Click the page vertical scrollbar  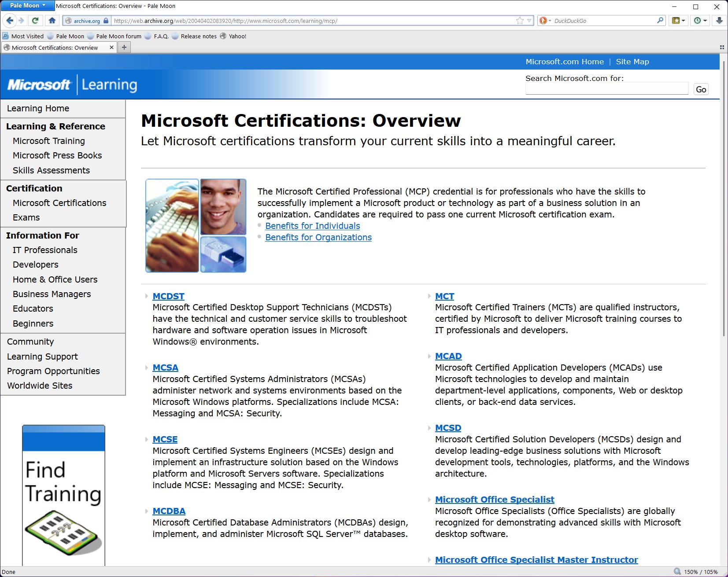click(724, 198)
